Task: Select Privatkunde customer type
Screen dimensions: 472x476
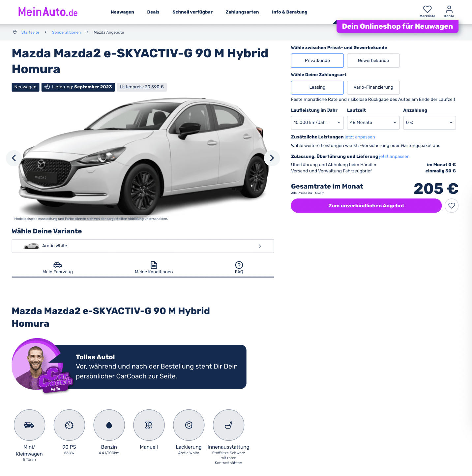Action: pyautogui.click(x=317, y=61)
